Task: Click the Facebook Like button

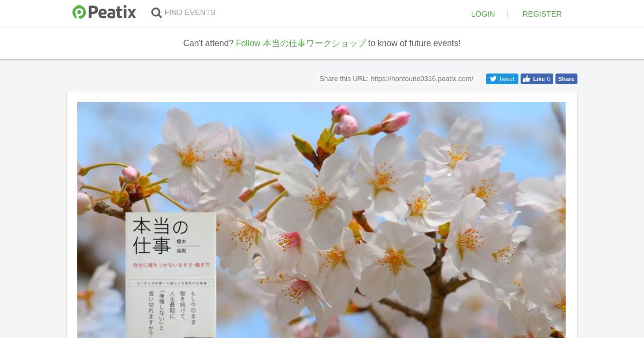Action: (x=537, y=79)
